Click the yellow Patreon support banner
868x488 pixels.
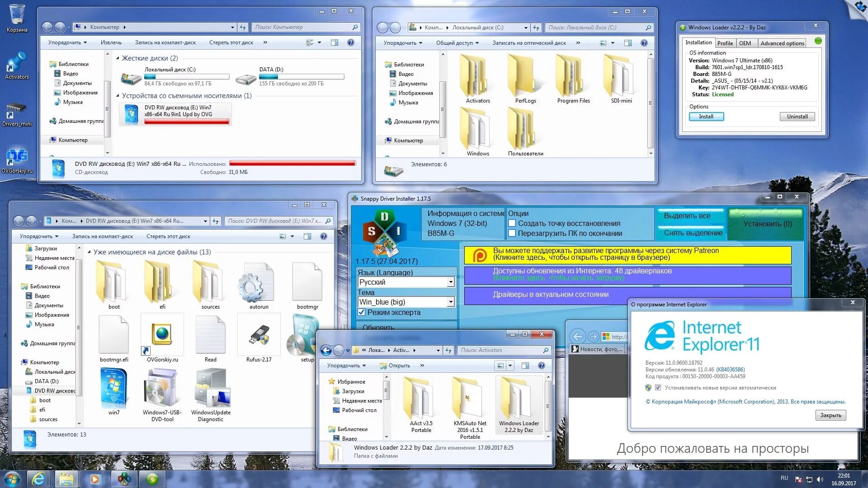627,254
